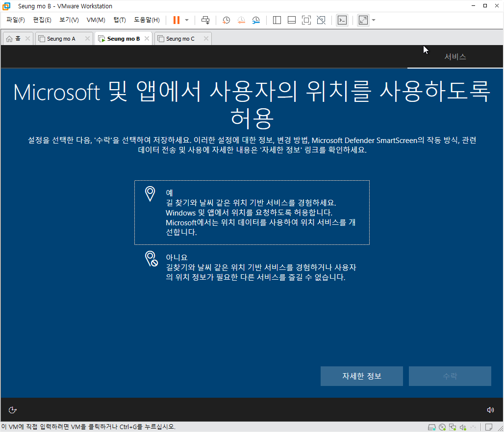Click the sound card status bar icon
The image size is (504, 432).
pyautogui.click(x=463, y=427)
